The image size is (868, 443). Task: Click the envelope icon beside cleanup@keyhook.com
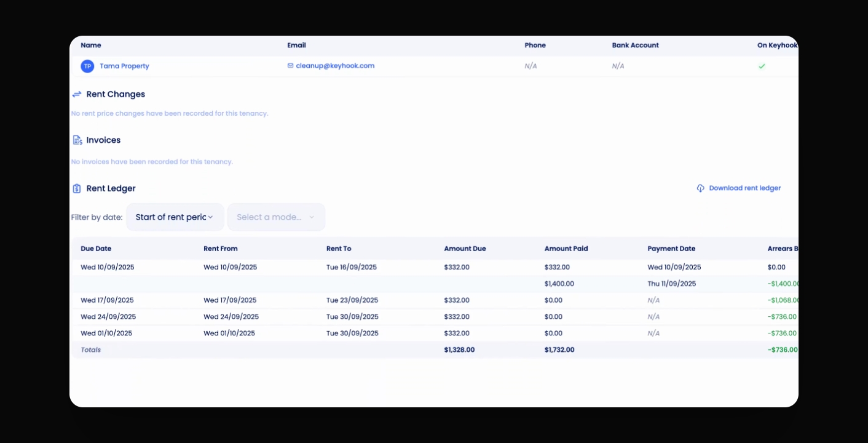(290, 65)
